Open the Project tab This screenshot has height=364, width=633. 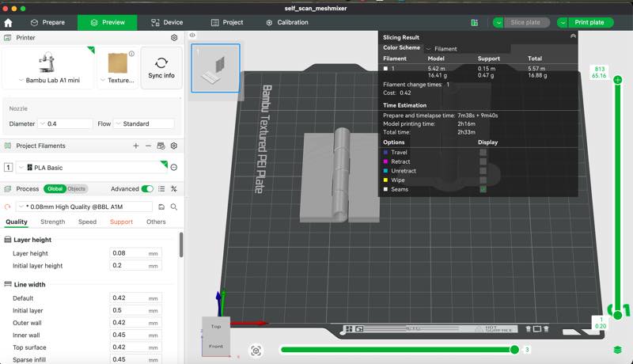[227, 23]
